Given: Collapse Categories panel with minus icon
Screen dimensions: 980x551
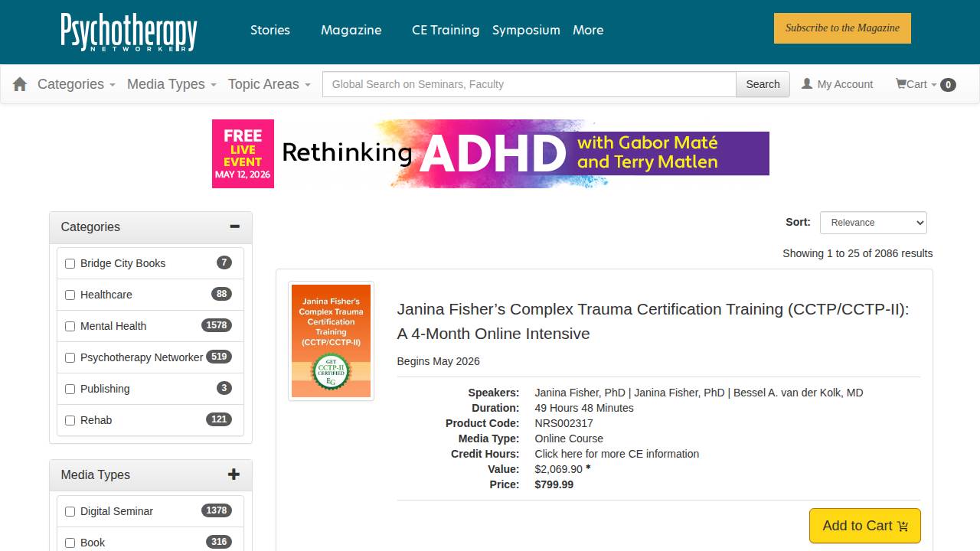Looking at the screenshot, I should coord(234,227).
